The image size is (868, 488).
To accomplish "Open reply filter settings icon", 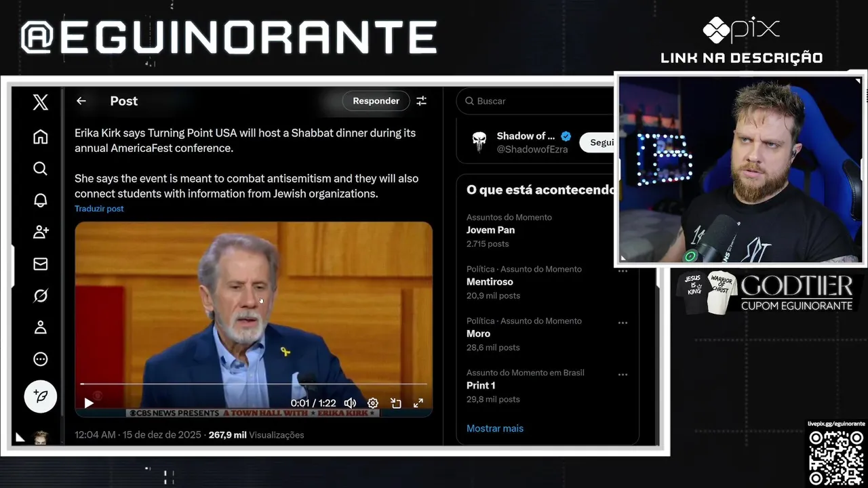I will 421,101.
